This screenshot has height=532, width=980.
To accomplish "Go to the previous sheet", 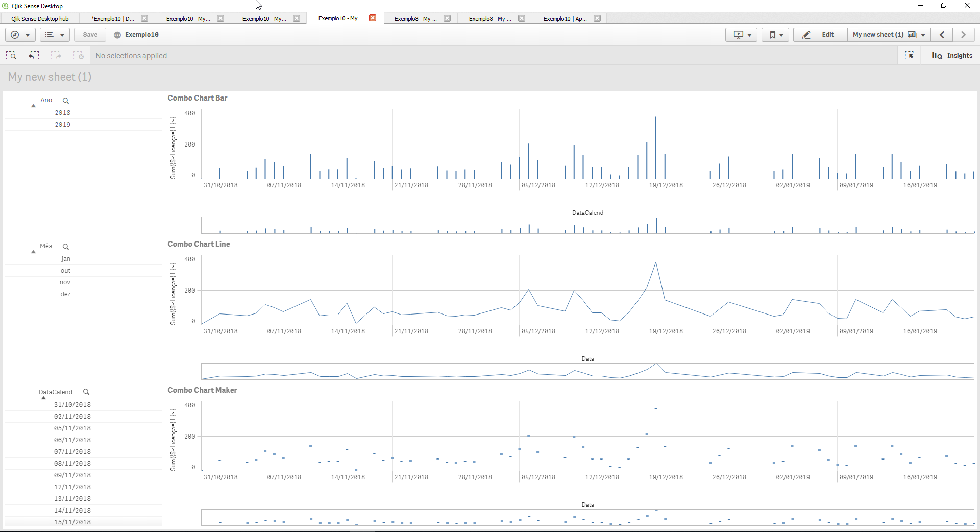I will point(942,35).
